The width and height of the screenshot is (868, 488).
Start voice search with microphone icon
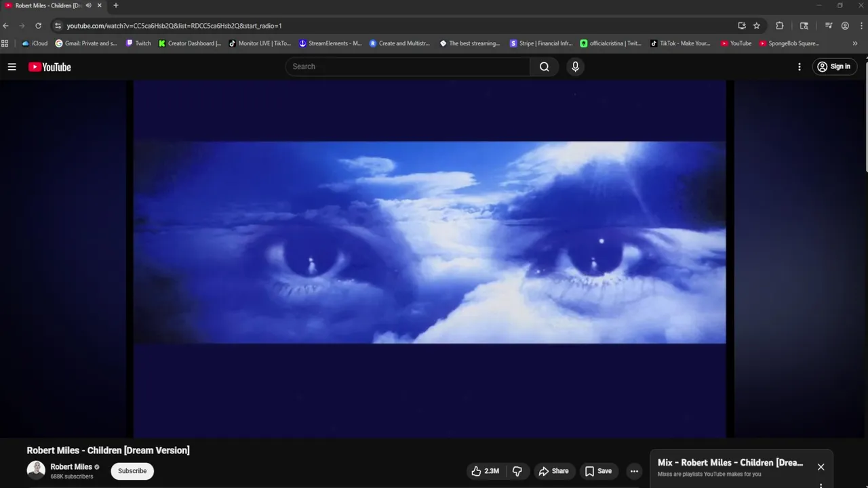575,66
